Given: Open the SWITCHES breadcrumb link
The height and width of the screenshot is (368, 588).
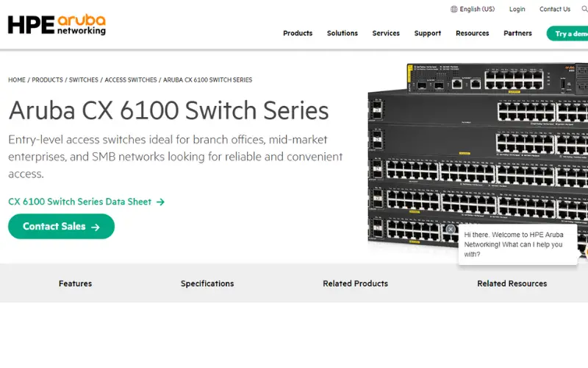Looking at the screenshot, I should pyautogui.click(x=84, y=80).
